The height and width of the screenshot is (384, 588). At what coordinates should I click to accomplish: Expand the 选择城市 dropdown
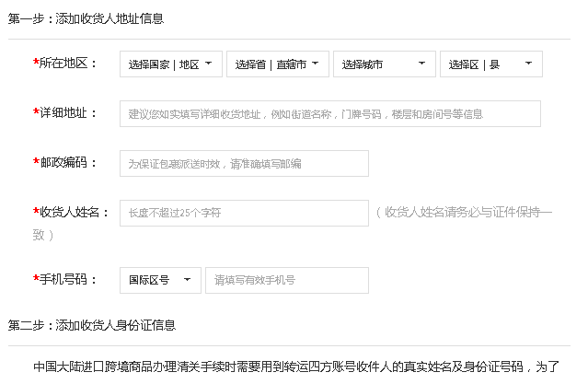pos(384,64)
